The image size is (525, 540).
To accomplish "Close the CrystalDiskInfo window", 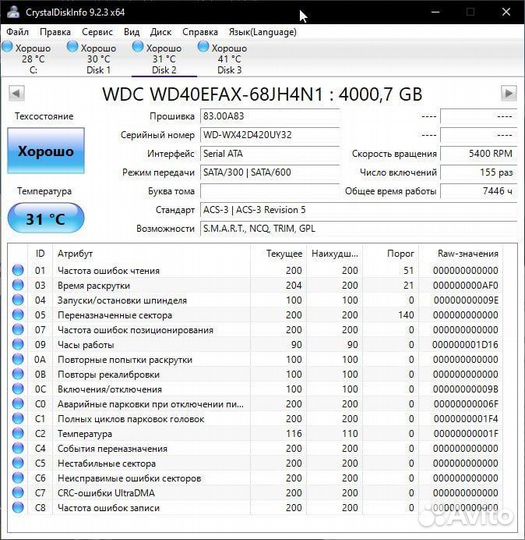I will coord(506,12).
